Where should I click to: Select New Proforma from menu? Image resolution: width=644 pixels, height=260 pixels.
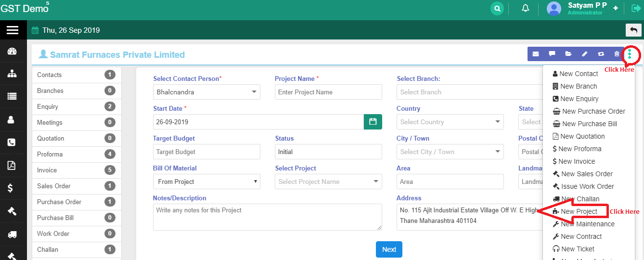tap(577, 149)
